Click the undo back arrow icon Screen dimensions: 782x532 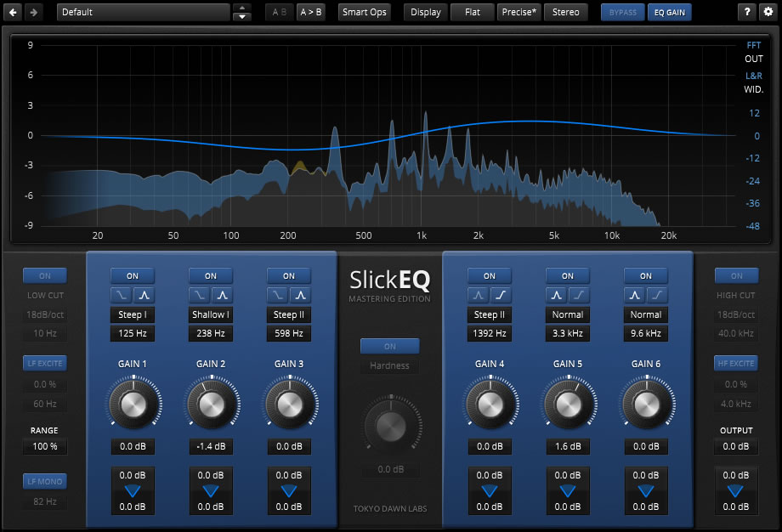coord(13,12)
